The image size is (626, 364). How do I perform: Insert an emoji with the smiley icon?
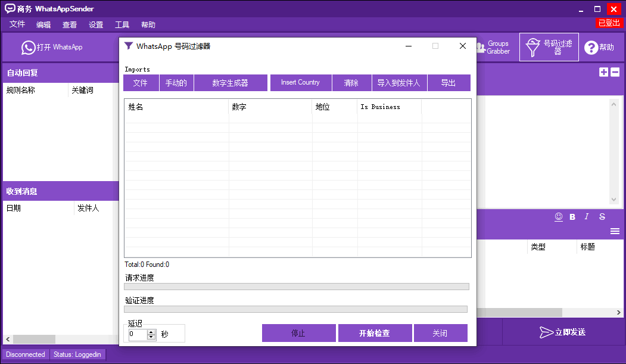coord(559,217)
